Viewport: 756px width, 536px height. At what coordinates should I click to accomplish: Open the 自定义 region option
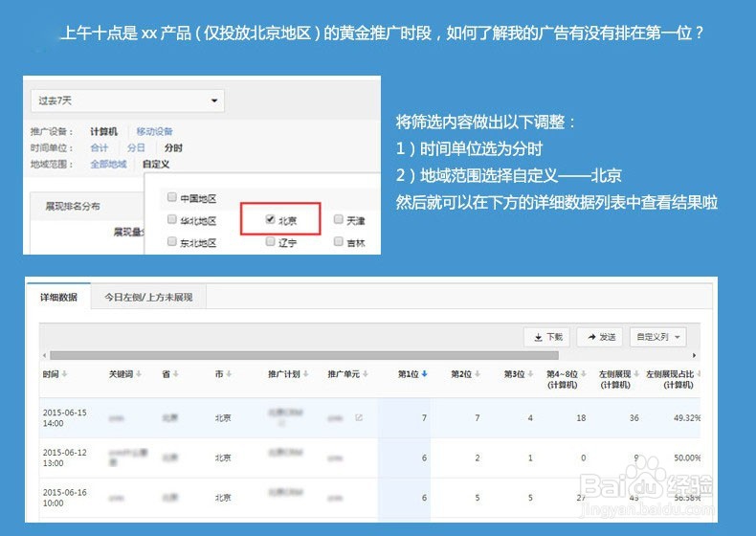coord(156,164)
